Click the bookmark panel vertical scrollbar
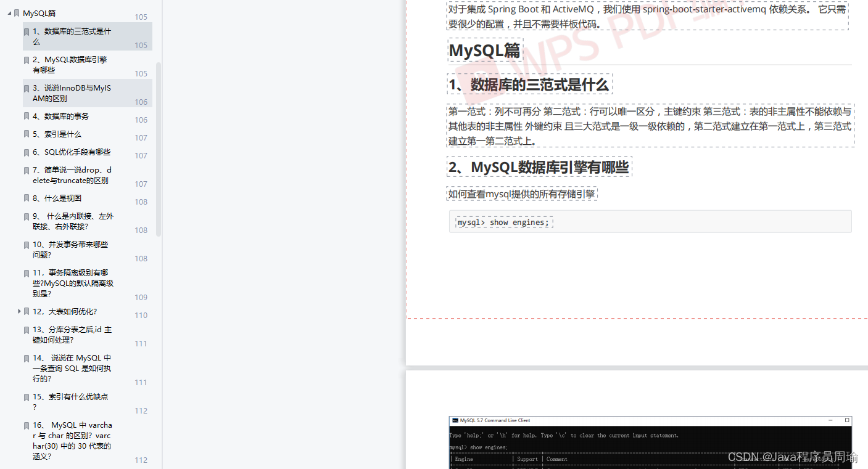This screenshot has height=469, width=868. coord(159,149)
